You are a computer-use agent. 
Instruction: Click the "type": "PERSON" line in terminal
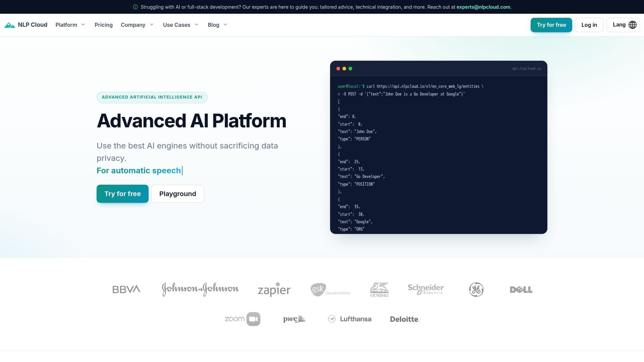pos(354,139)
